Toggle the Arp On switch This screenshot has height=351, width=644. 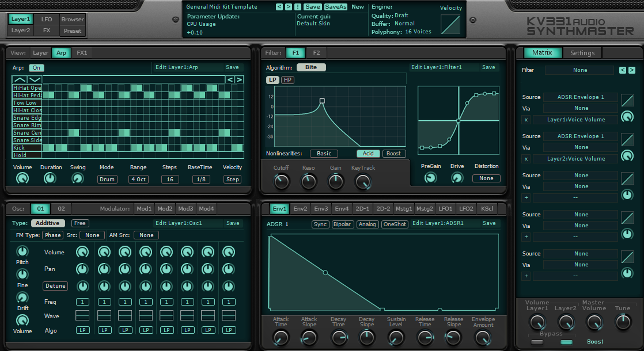(x=36, y=68)
